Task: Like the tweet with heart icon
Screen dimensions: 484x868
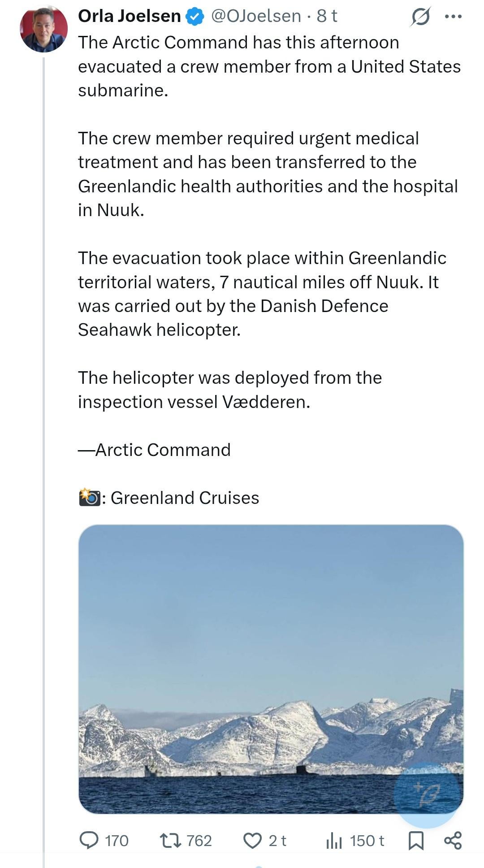Action: 252,840
